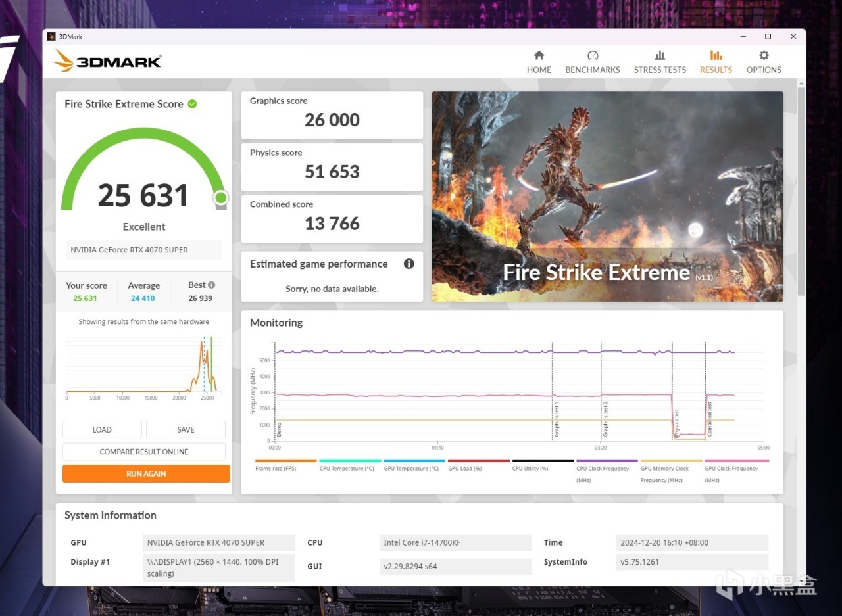The height and width of the screenshot is (616, 842).
Task: Click the SAVE button
Action: tap(186, 429)
